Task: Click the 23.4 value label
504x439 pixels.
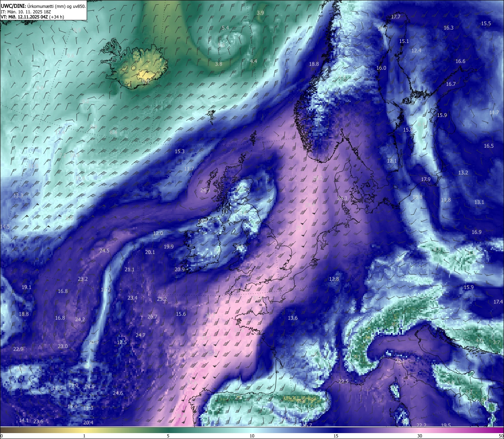Action: [x=132, y=298]
